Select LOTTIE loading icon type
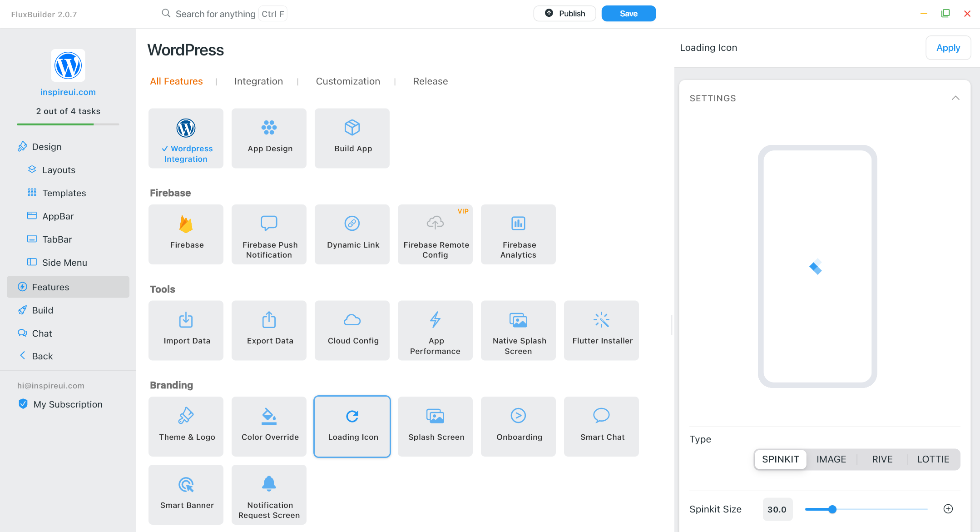Screen dimensions: 980x532 click(x=933, y=459)
